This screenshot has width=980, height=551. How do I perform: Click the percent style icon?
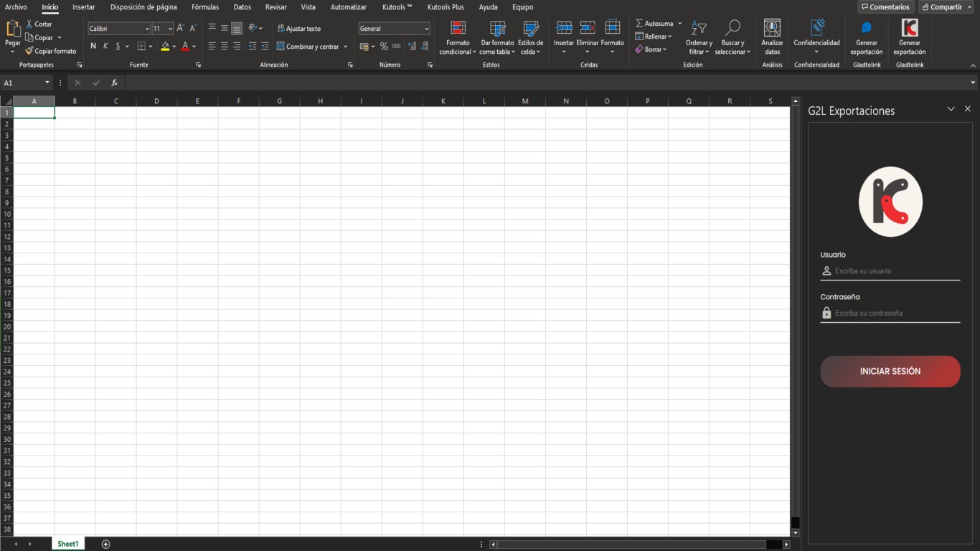click(x=384, y=47)
